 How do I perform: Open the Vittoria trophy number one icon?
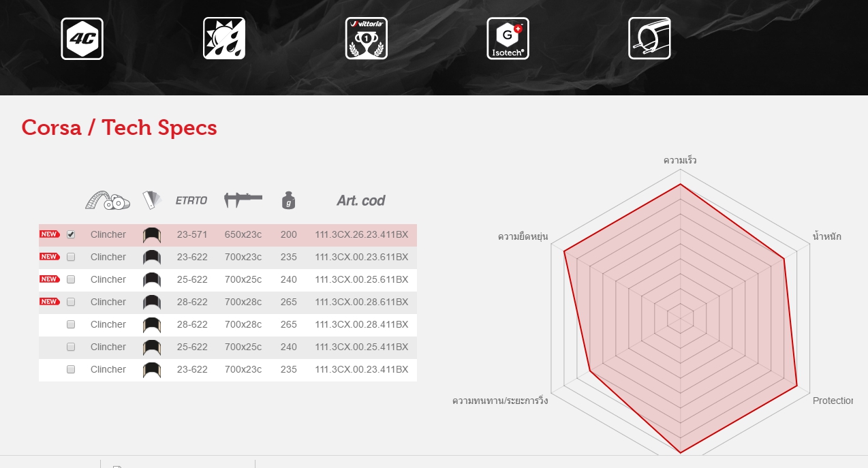click(x=367, y=39)
